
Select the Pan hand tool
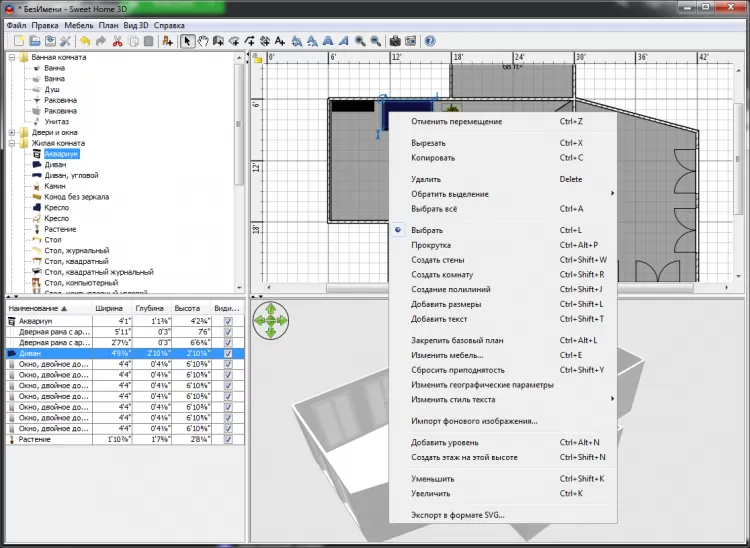[203, 41]
